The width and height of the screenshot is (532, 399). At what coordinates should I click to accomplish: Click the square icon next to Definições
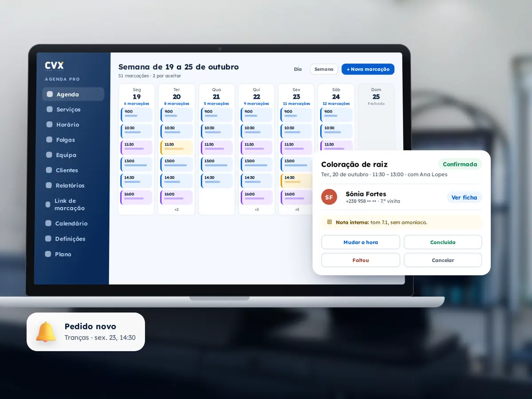click(x=49, y=239)
